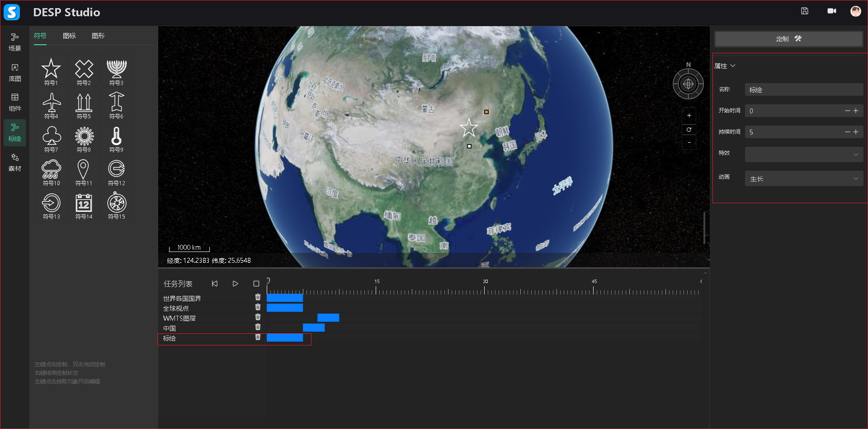This screenshot has height=429, width=868.
Task: Click the compass navigation control
Action: [x=688, y=84]
